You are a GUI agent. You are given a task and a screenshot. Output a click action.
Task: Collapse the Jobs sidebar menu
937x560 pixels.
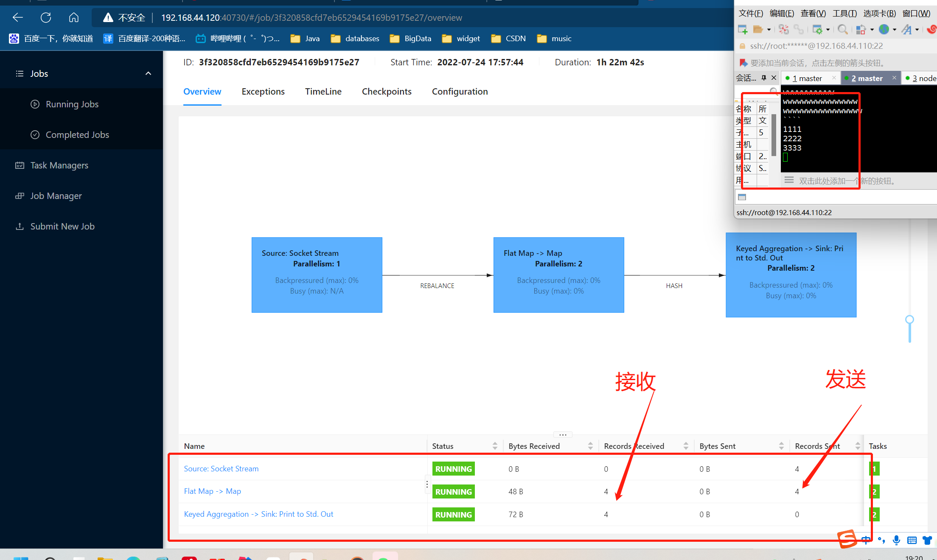pyautogui.click(x=148, y=73)
